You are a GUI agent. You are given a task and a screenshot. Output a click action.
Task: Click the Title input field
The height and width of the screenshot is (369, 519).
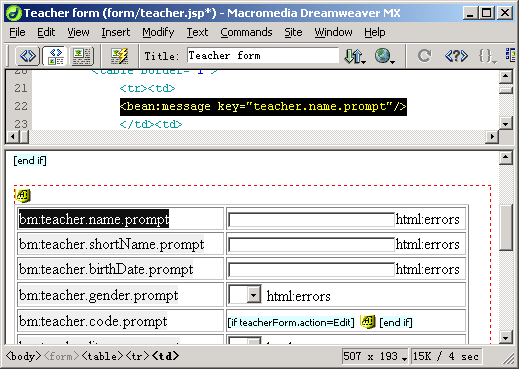[x=263, y=55]
